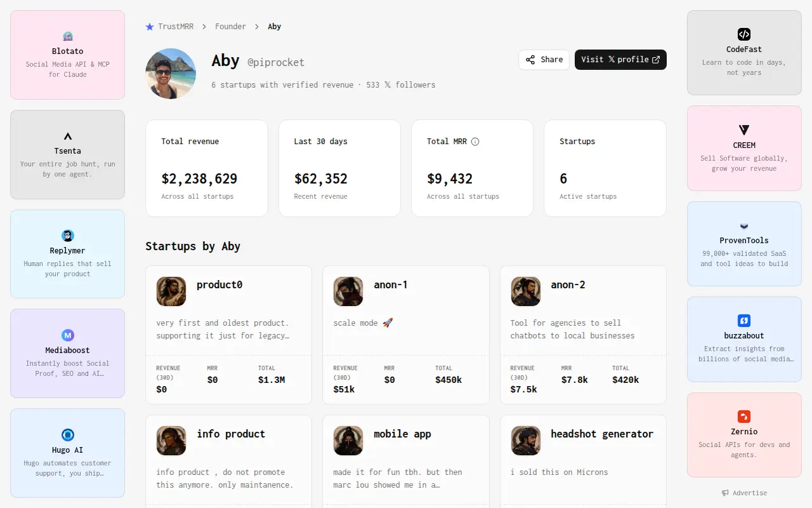Viewport: 812px width, 508px height.
Task: Open the product0 startup avatar
Action: pos(171,291)
